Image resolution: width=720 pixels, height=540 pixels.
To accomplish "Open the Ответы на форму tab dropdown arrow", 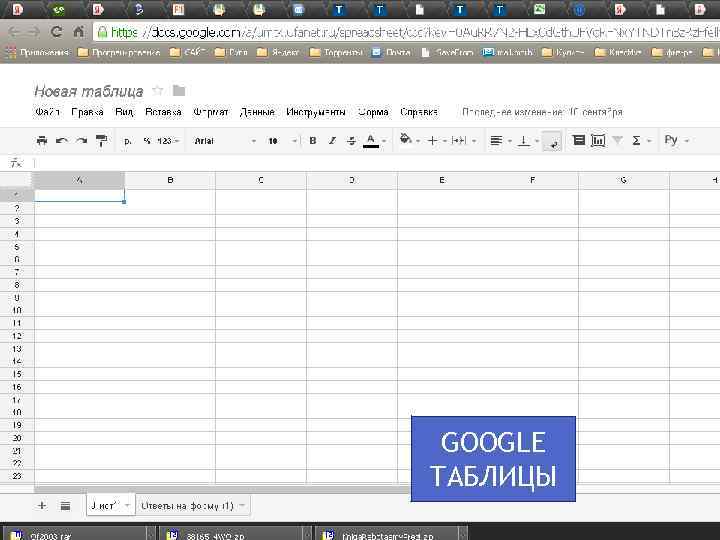I will [x=242, y=506].
